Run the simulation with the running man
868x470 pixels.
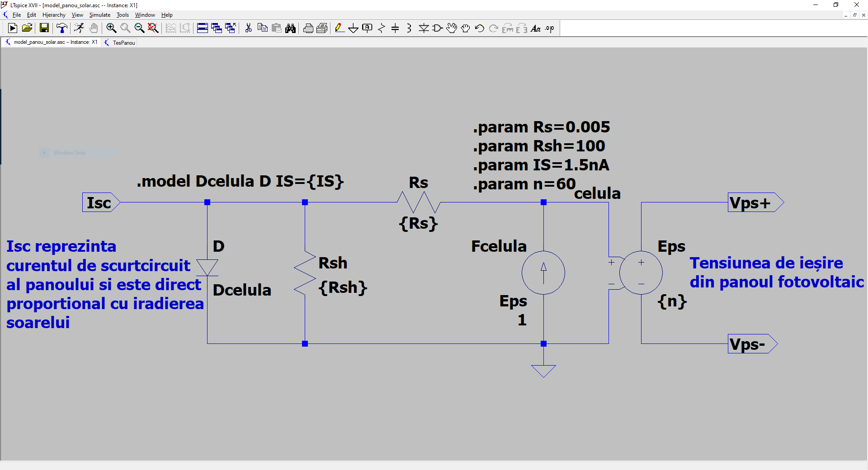pyautogui.click(x=79, y=28)
